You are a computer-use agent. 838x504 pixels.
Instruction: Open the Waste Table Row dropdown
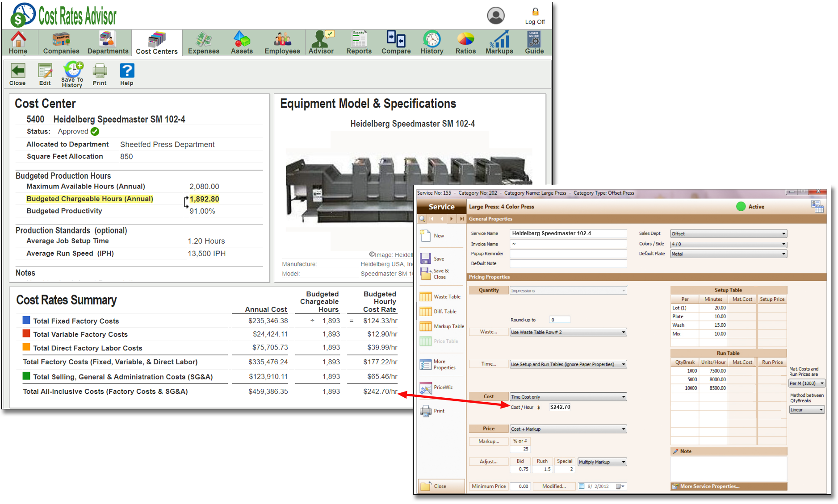click(x=568, y=332)
